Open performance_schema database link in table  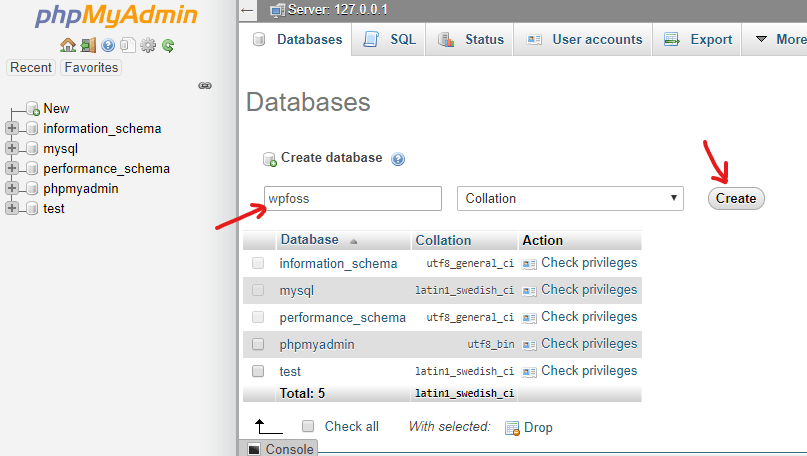pos(342,318)
